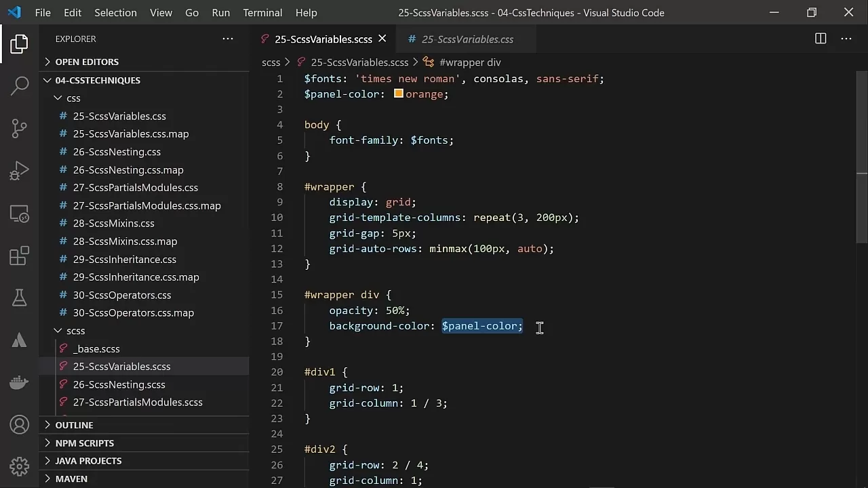Select 26-ScssNesting.scss in the explorer

point(119,384)
